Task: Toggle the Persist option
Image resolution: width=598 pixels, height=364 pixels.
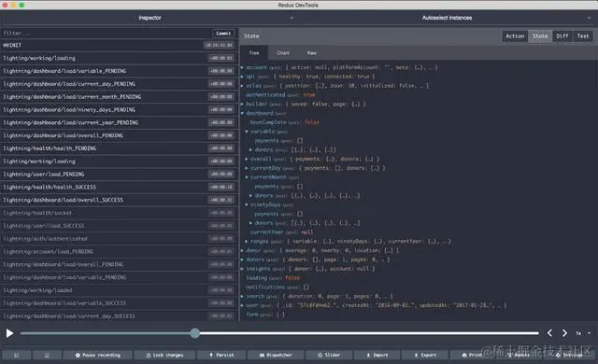Action: (221, 355)
